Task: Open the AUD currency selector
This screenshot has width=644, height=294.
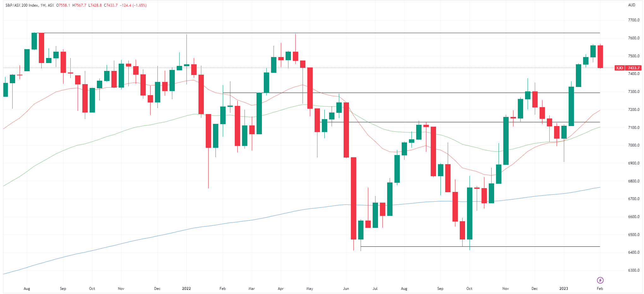Action: 631,5
